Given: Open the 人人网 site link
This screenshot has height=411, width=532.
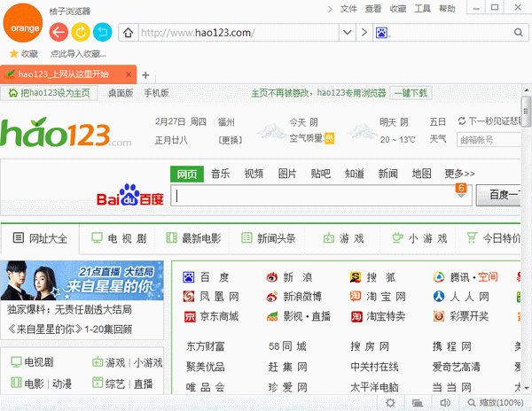Looking at the screenshot, I should [x=461, y=297].
